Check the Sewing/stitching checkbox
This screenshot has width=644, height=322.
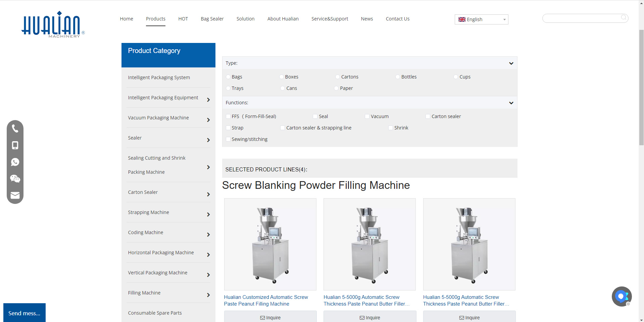coord(228,139)
